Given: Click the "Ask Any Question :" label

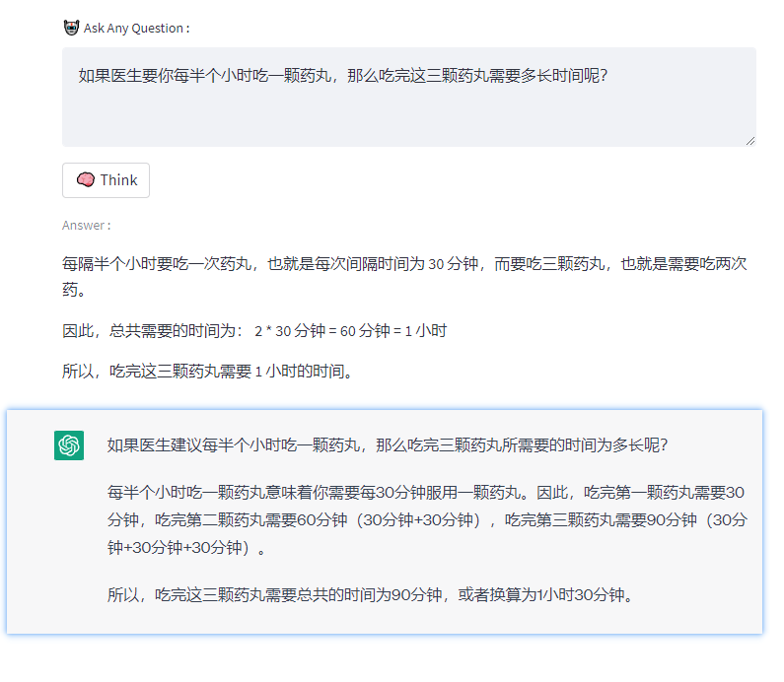Looking at the screenshot, I should pos(136,29).
